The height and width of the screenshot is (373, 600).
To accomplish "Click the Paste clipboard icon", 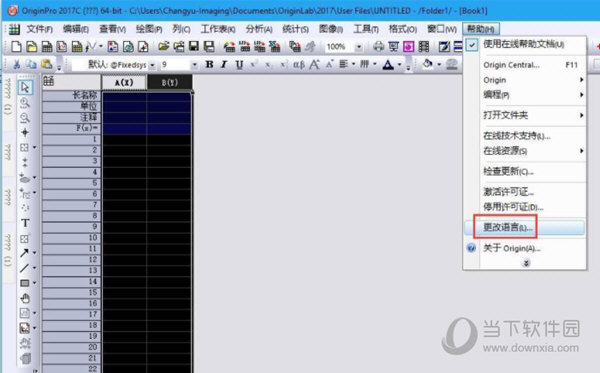I will (46, 64).
